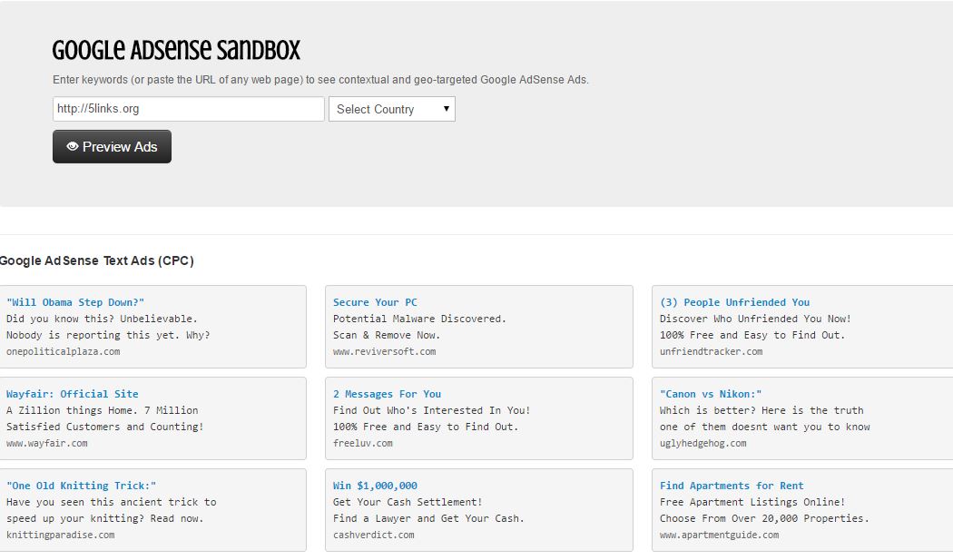Viewport: 953px width, 560px height.
Task: Open the People Unfriended You ad
Action: click(x=734, y=302)
